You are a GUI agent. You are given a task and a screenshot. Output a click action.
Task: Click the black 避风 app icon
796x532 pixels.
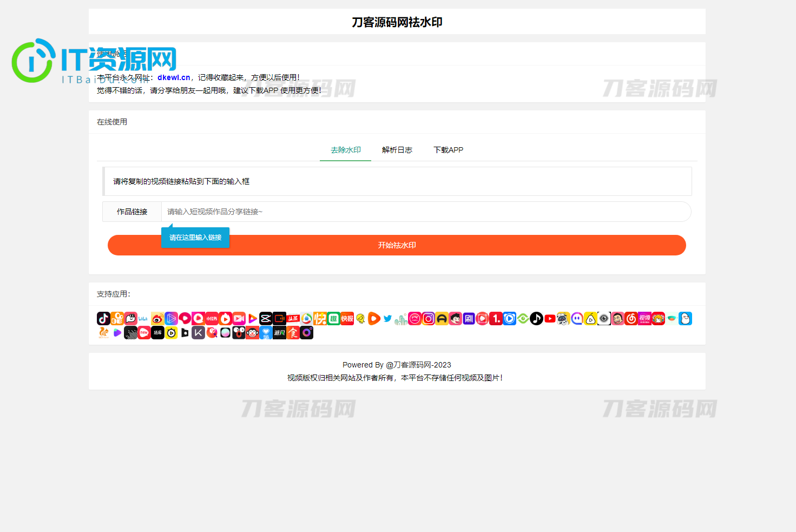point(280,332)
